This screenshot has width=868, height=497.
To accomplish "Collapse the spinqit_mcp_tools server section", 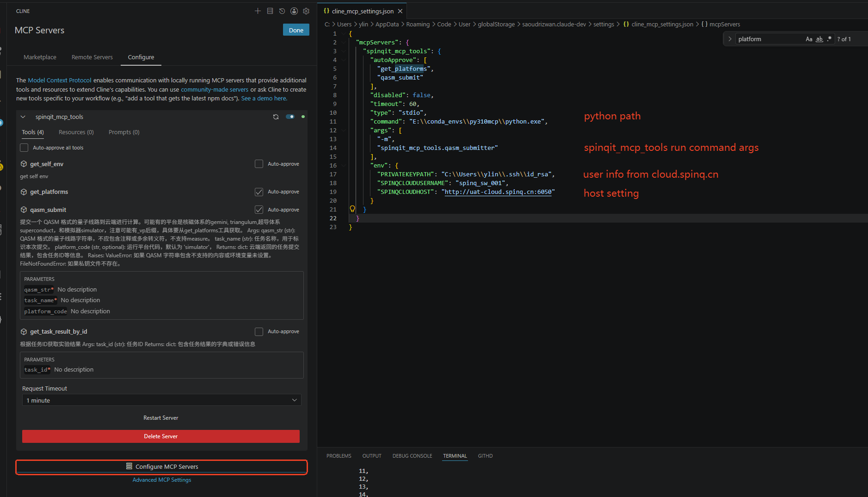I will click(23, 117).
